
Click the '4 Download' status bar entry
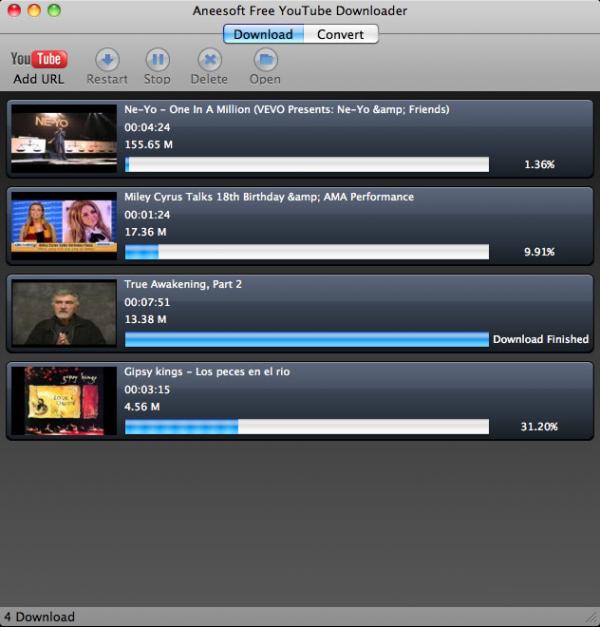(39, 617)
